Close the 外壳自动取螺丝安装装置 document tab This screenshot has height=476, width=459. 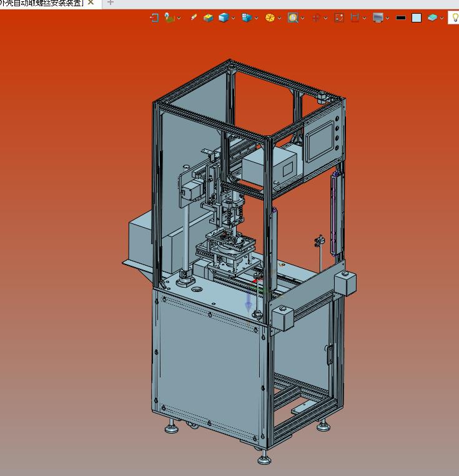91,2
